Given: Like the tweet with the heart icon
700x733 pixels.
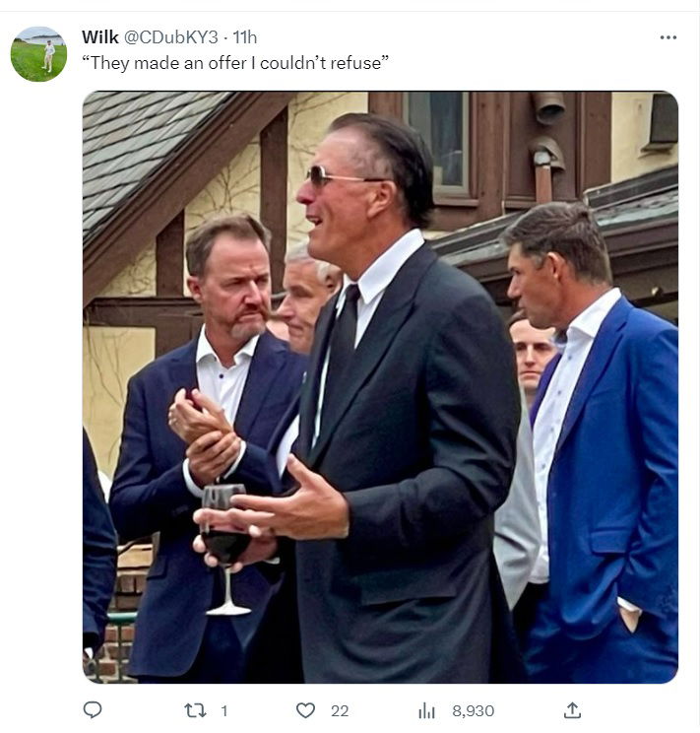Looking at the screenshot, I should [x=306, y=710].
